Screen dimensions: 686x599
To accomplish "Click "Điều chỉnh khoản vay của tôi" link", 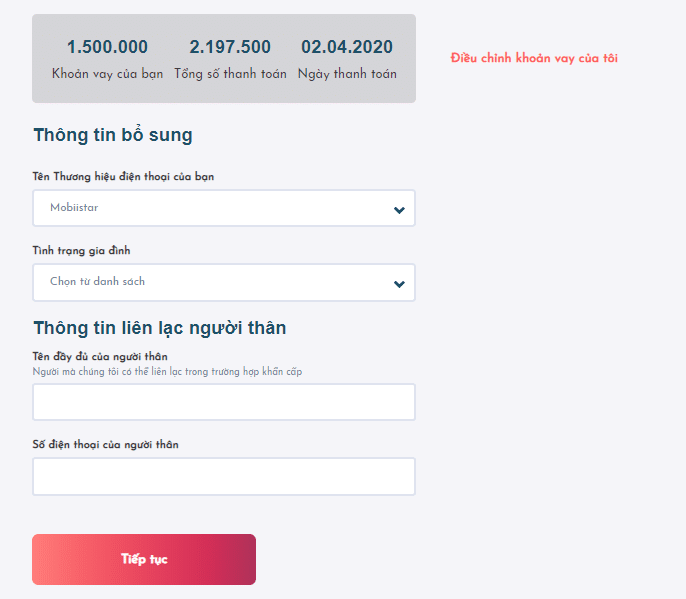I will (534, 58).
